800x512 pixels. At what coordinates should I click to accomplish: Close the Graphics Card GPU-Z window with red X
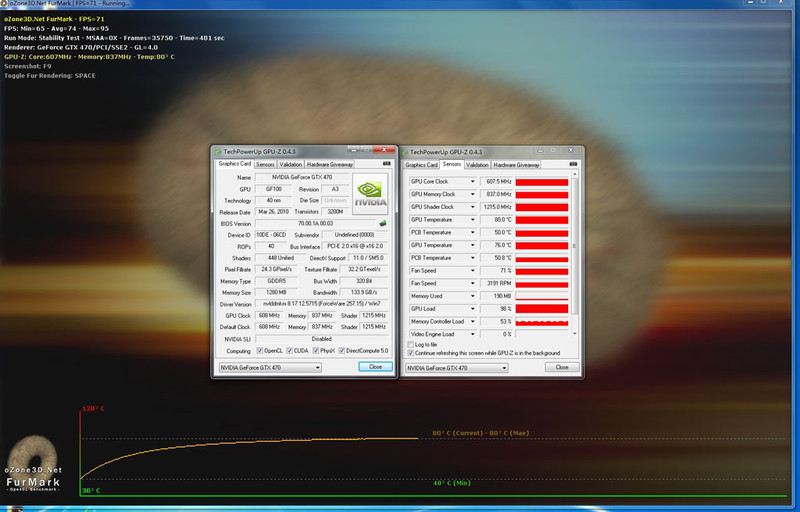384,150
